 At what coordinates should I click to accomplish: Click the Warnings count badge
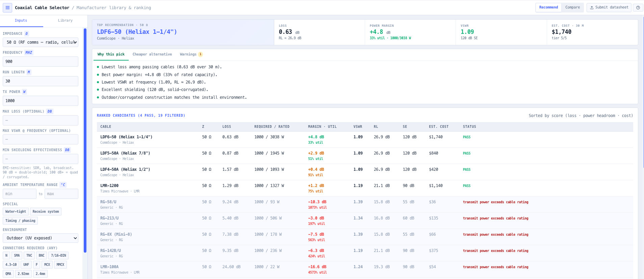[x=200, y=54]
